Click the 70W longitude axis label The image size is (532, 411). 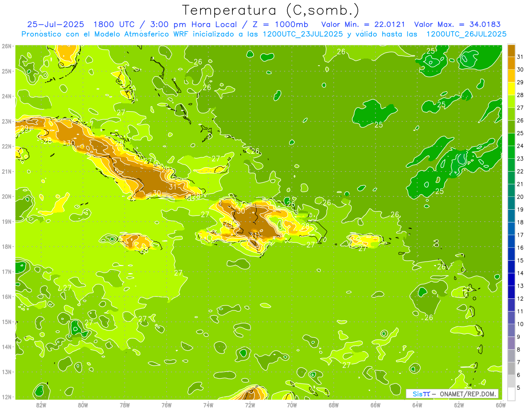click(292, 405)
